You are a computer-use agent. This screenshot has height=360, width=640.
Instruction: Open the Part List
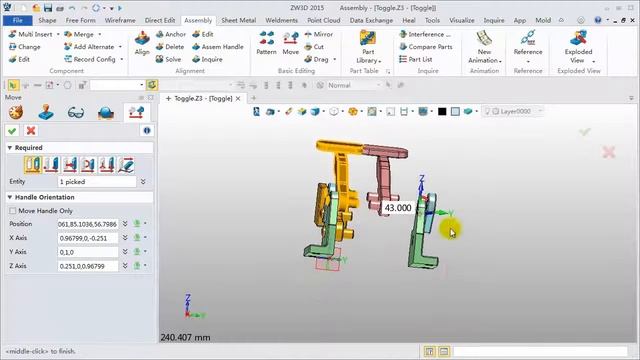416,59
